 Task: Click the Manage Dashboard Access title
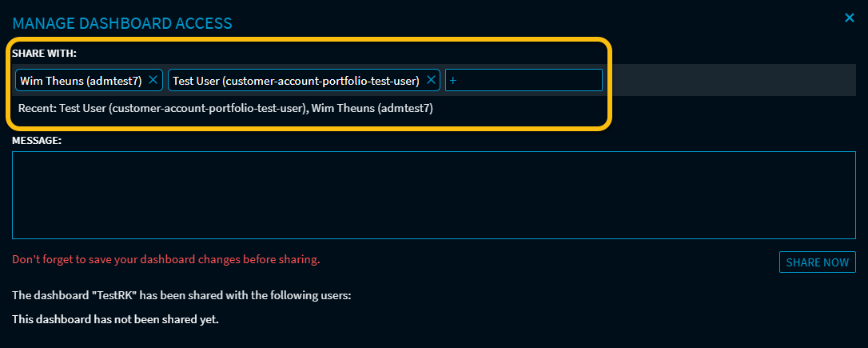pos(122,23)
